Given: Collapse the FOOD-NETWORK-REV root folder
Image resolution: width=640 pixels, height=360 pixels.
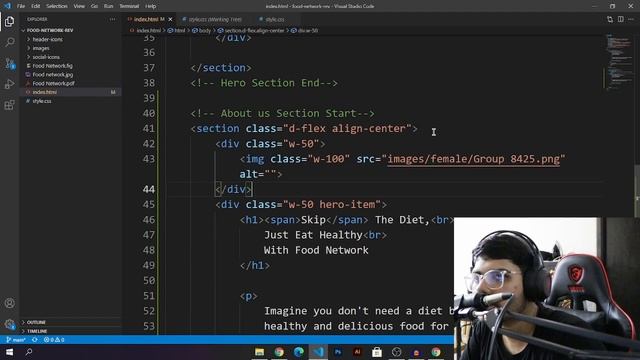Looking at the screenshot, I should (50, 30).
